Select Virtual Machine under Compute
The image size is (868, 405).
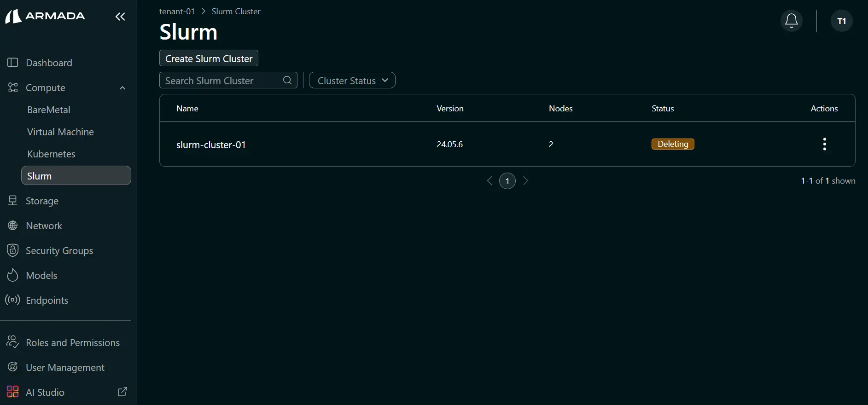coord(60,132)
